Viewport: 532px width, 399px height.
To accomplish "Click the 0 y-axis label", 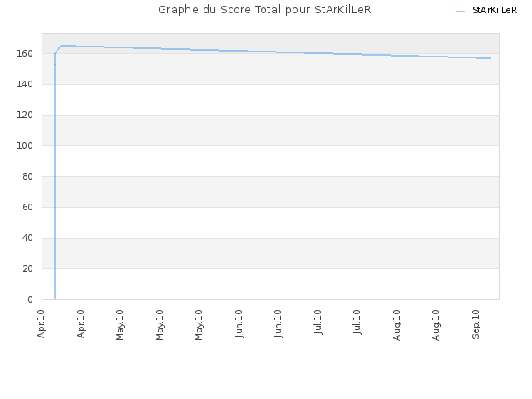I will coord(30,299).
